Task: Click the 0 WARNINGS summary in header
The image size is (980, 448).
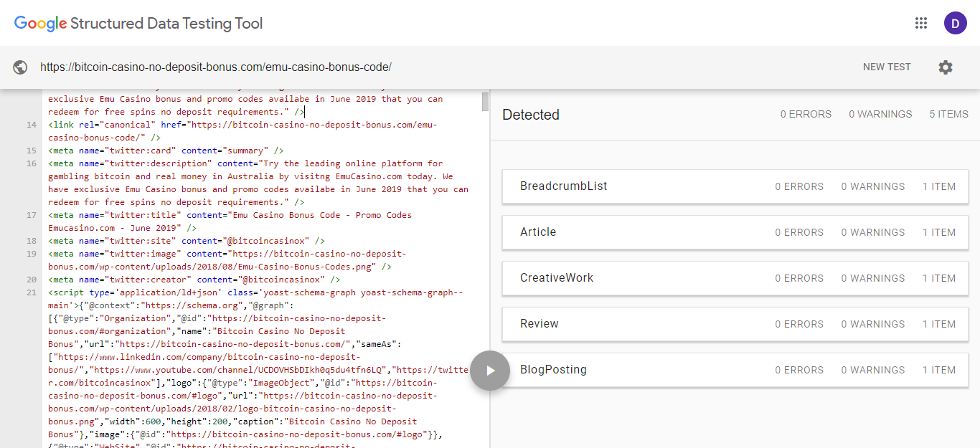Action: click(880, 114)
